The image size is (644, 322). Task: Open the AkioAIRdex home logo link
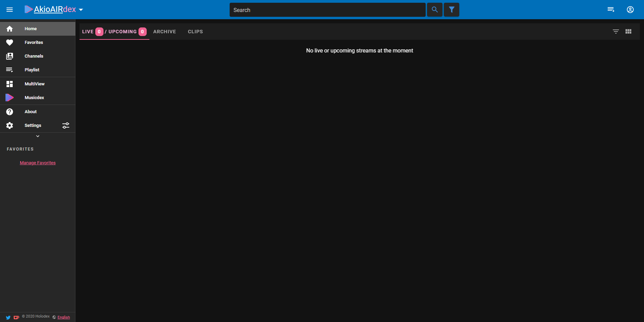[50, 9]
